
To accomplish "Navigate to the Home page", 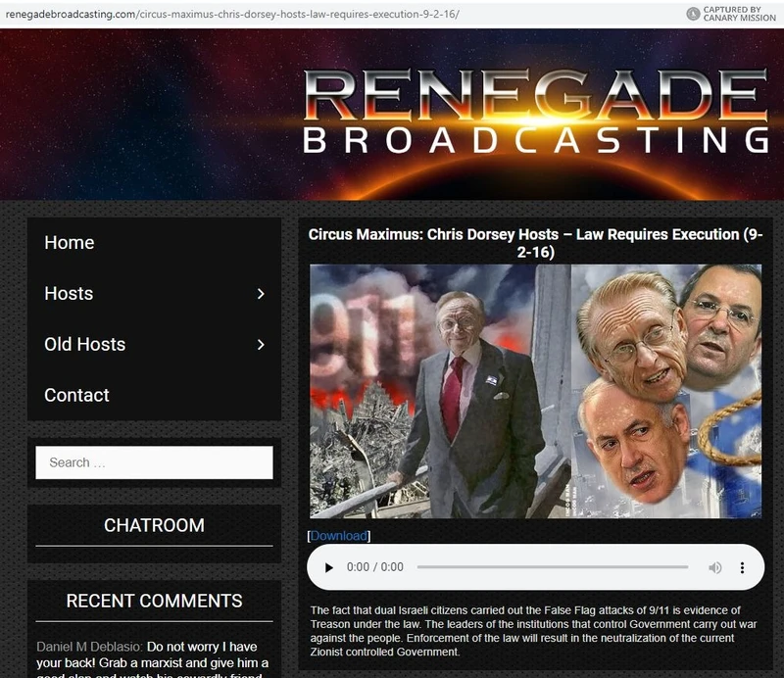I will pos(69,242).
